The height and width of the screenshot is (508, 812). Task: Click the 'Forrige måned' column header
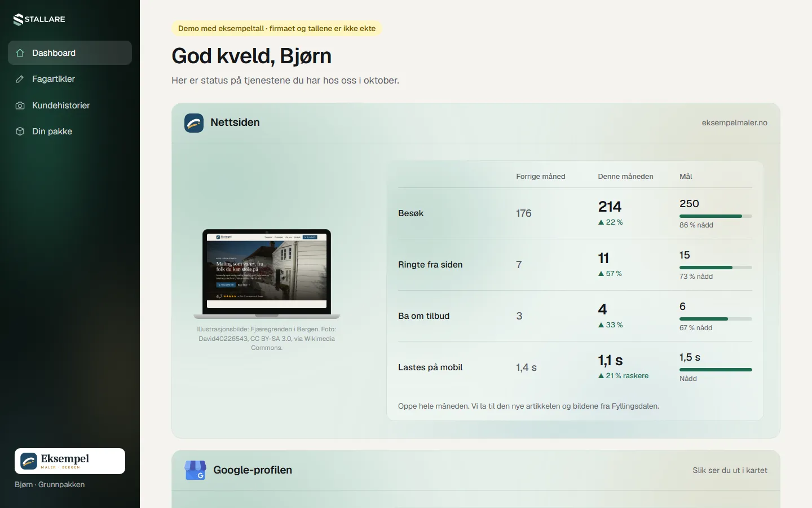(x=540, y=177)
